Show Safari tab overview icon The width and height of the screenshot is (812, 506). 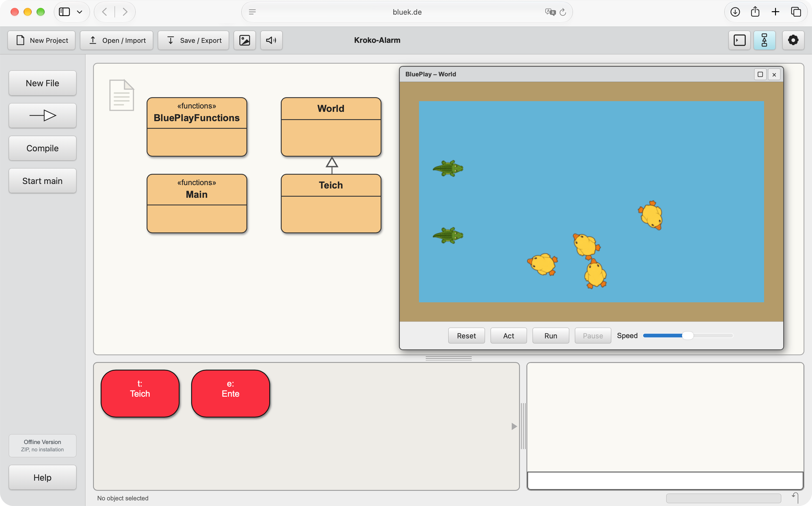(796, 12)
